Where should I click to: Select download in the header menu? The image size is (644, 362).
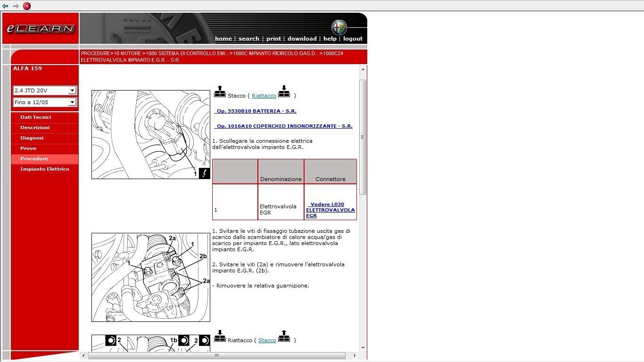[x=302, y=39]
